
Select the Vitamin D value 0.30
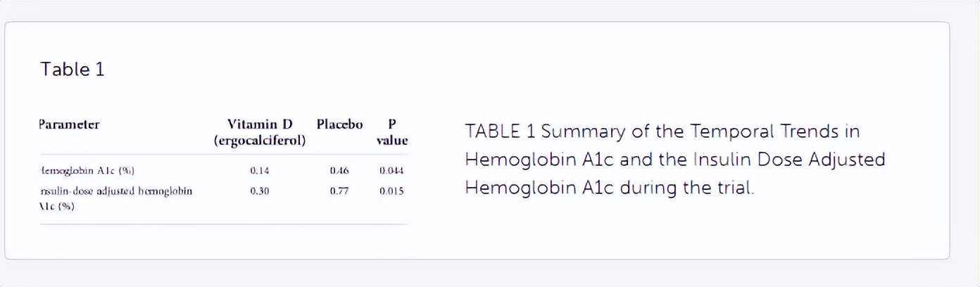click(x=259, y=191)
